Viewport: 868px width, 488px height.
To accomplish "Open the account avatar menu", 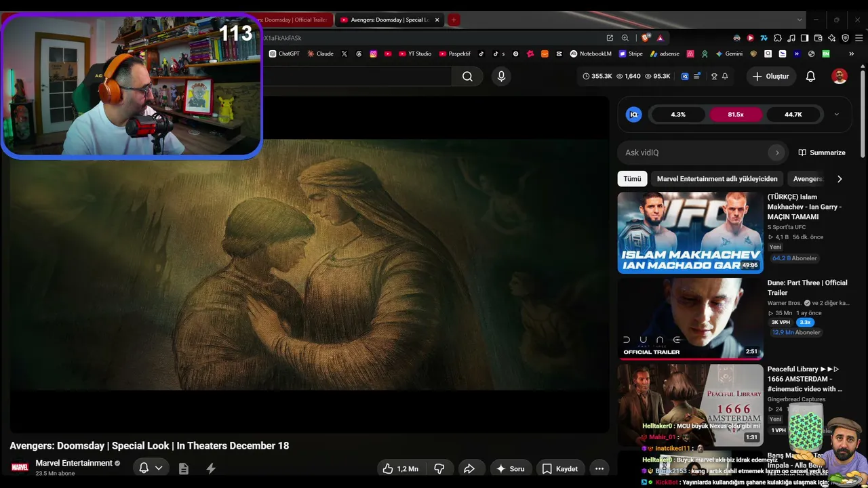I will (x=840, y=77).
